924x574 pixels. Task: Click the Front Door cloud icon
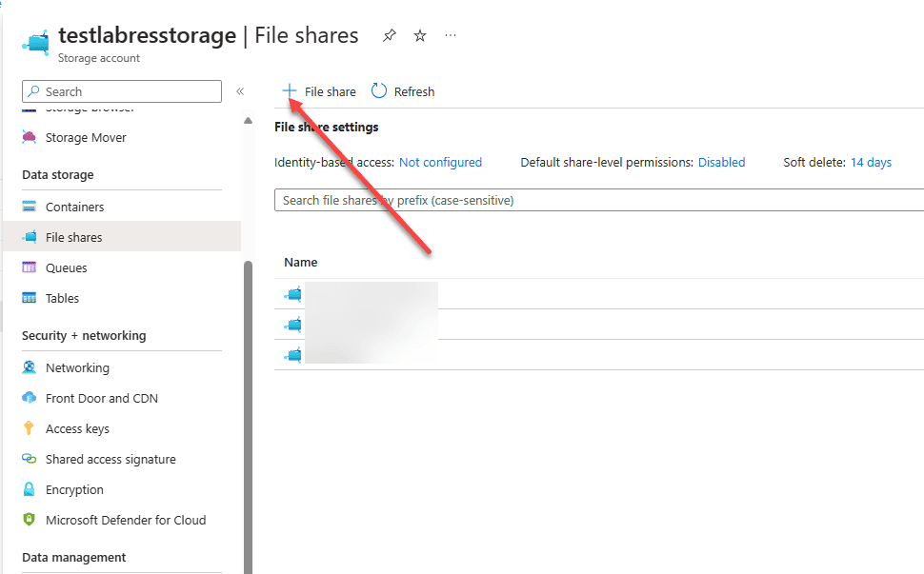[29, 397]
